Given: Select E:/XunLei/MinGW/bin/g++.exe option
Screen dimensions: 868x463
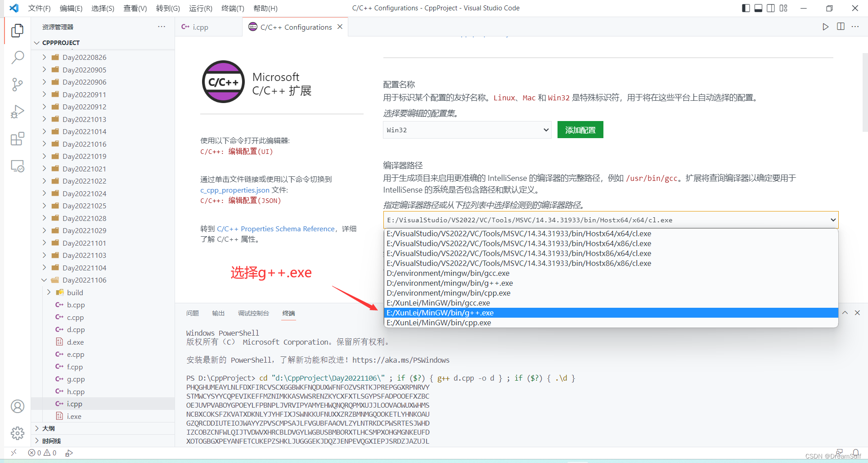Looking at the screenshot, I should click(x=611, y=313).
